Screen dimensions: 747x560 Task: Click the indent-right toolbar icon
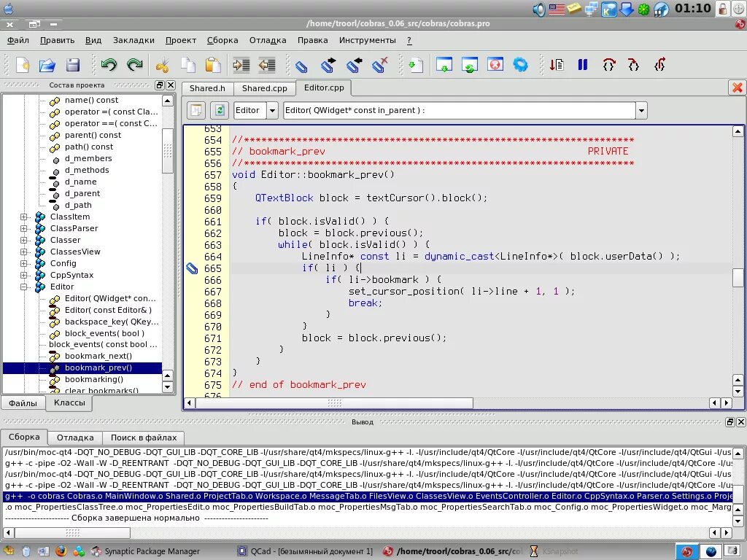tap(240, 65)
